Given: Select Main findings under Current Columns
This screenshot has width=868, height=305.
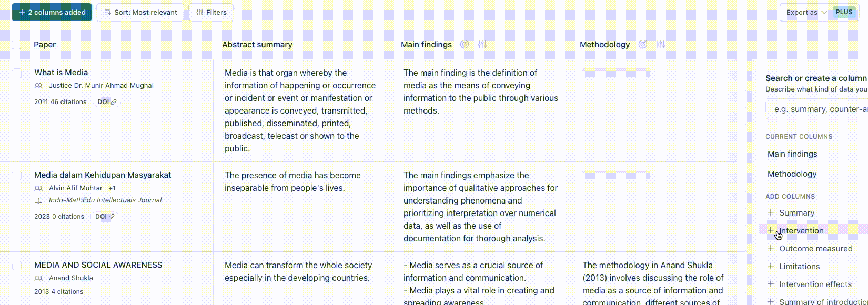Looking at the screenshot, I should (x=792, y=154).
